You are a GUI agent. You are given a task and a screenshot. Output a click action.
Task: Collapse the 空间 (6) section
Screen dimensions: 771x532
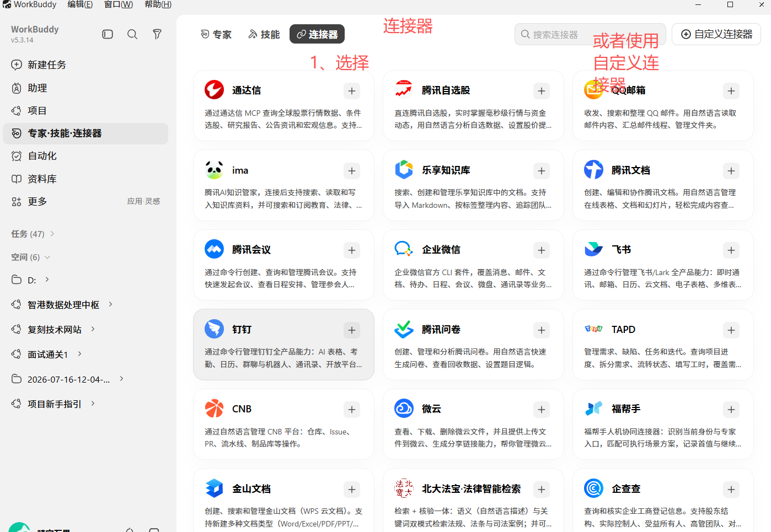pos(47,257)
